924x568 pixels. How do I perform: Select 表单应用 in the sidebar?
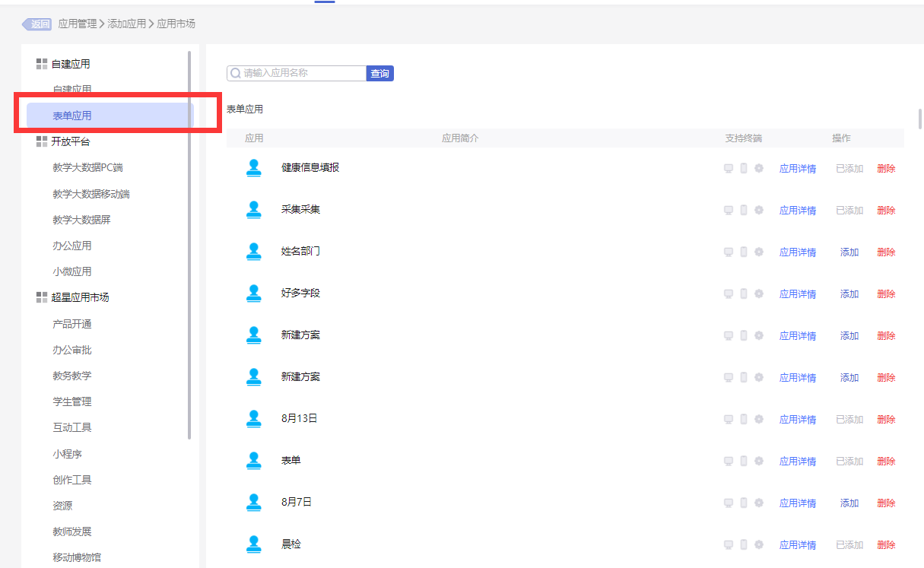(x=110, y=116)
